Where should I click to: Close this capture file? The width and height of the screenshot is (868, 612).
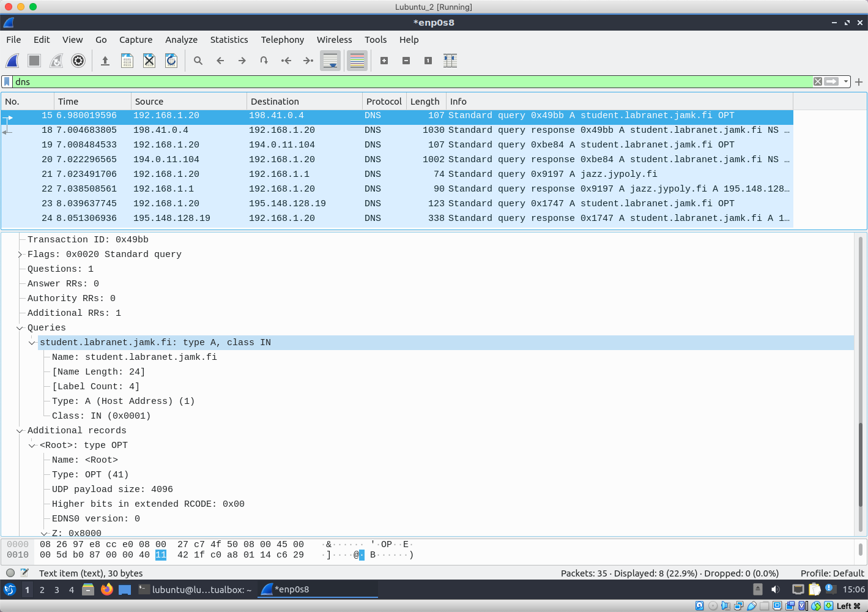(149, 61)
